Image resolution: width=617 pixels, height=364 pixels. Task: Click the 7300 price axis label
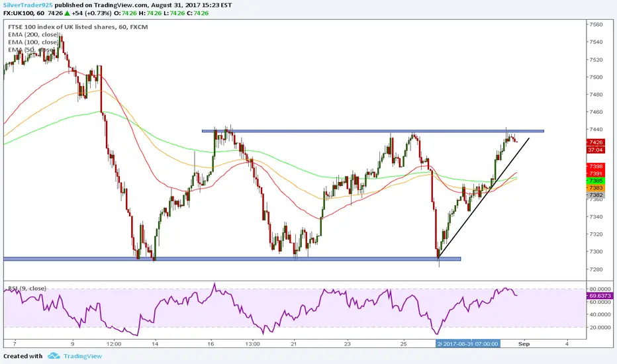point(596,252)
